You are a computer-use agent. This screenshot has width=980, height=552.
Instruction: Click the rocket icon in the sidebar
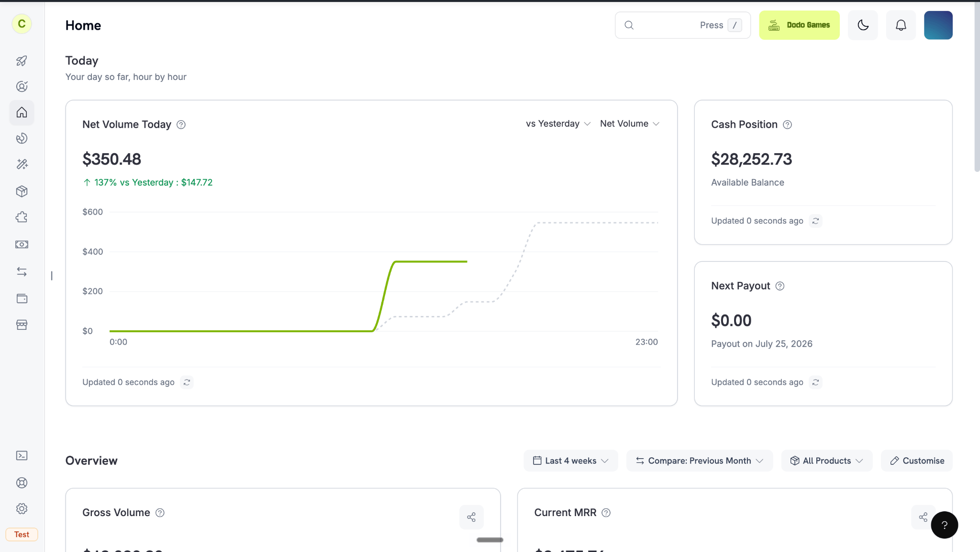point(22,61)
